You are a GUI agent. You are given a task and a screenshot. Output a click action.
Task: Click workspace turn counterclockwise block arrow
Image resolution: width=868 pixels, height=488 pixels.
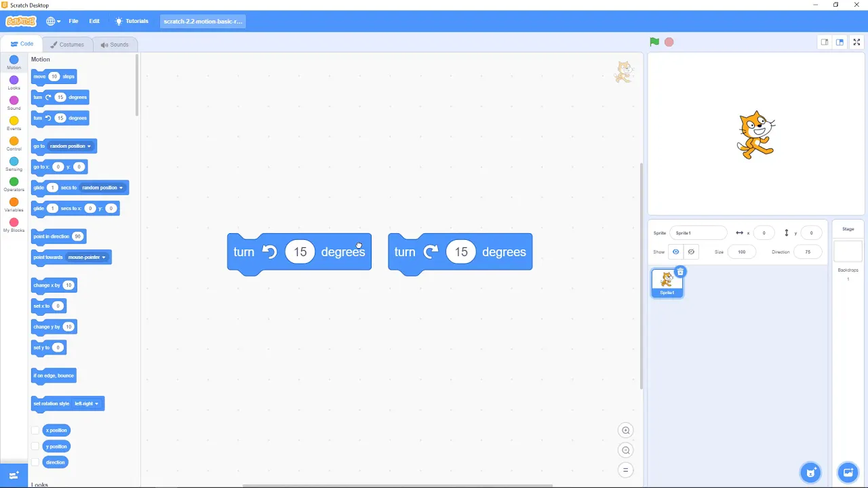click(270, 252)
